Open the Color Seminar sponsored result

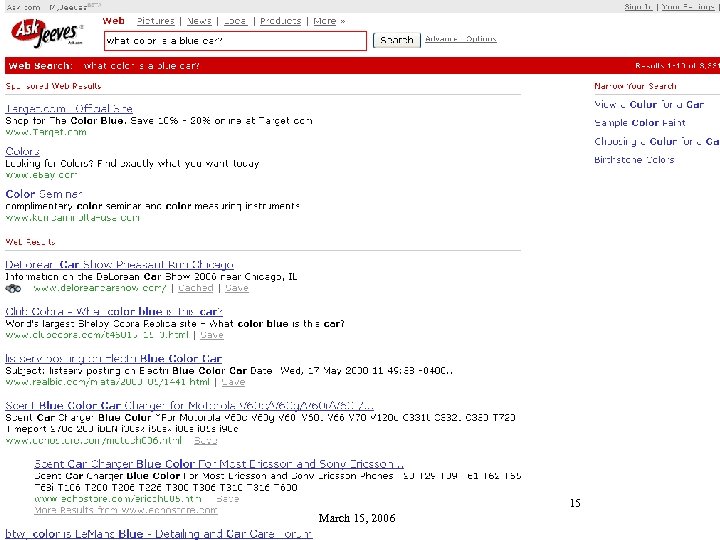click(44, 194)
